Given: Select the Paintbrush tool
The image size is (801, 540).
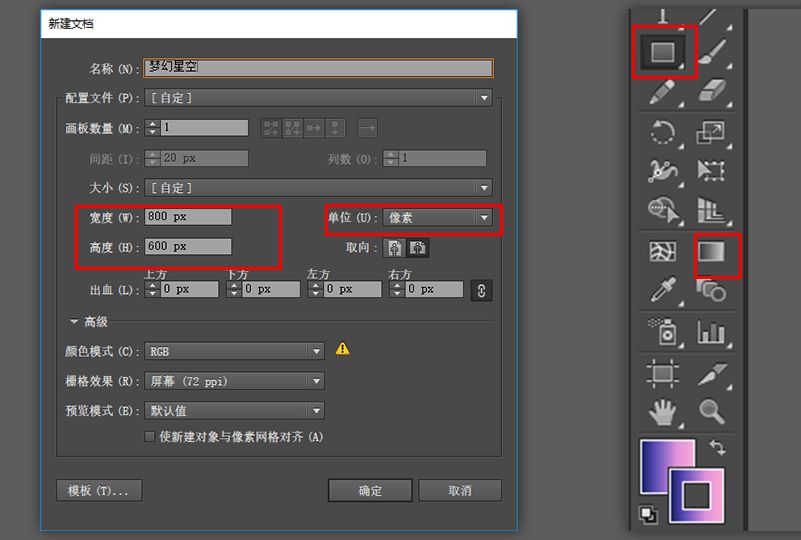Looking at the screenshot, I should point(712,52).
